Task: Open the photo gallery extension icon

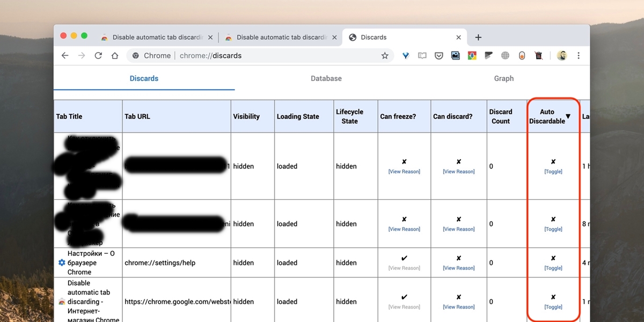Action: [x=455, y=55]
